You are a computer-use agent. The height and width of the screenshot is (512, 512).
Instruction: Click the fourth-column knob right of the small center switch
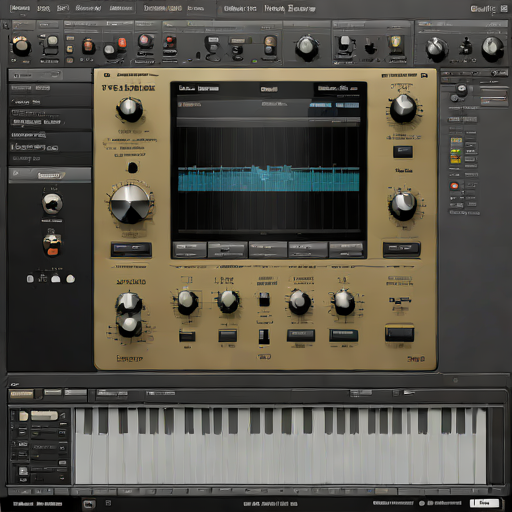coord(299,302)
